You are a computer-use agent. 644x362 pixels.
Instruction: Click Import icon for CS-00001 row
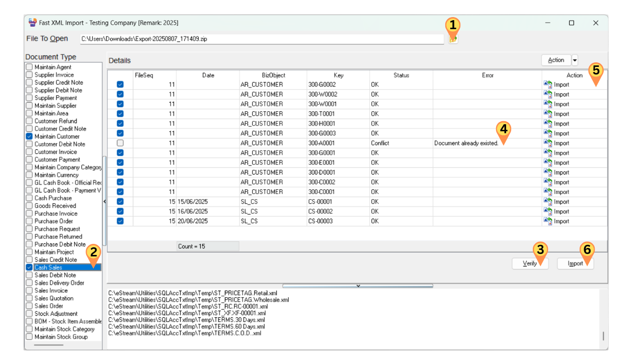[x=548, y=202]
